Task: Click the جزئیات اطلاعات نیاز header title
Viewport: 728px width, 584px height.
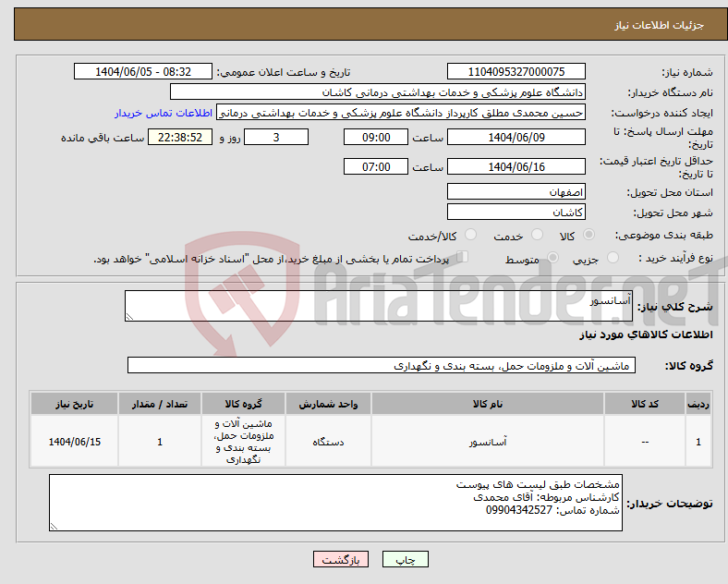Action: pyautogui.click(x=659, y=25)
